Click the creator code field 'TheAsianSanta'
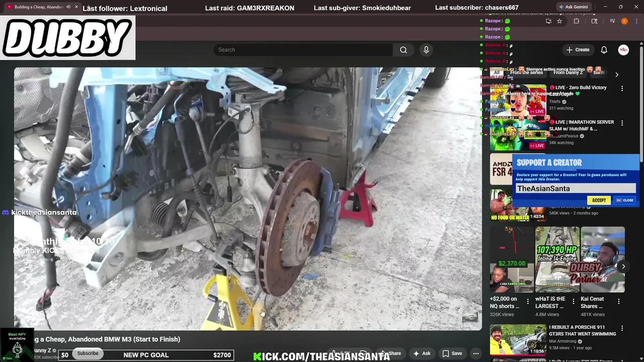644x362 pixels. (576, 189)
